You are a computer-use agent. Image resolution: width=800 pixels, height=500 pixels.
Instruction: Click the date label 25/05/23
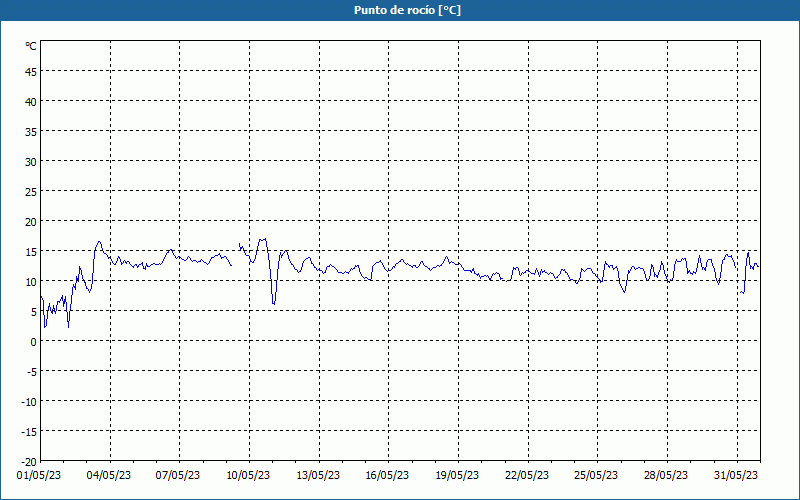tap(596, 475)
